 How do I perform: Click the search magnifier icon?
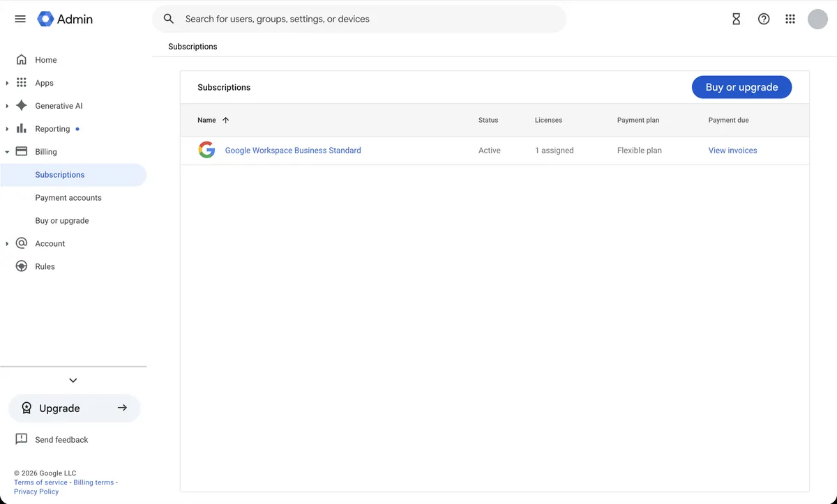pos(169,19)
